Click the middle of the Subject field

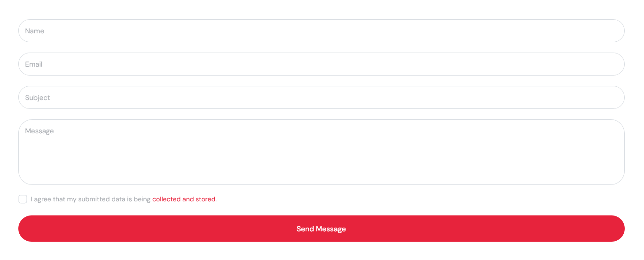pos(321,98)
